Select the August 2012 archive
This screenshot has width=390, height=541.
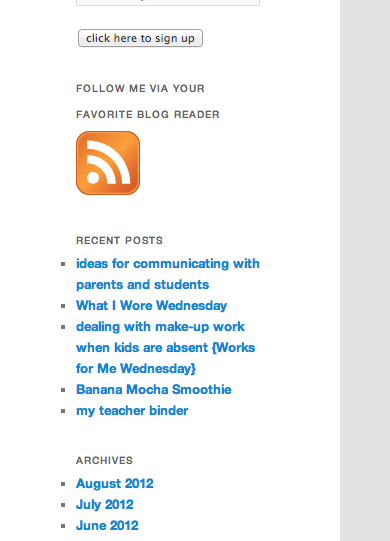tap(115, 483)
